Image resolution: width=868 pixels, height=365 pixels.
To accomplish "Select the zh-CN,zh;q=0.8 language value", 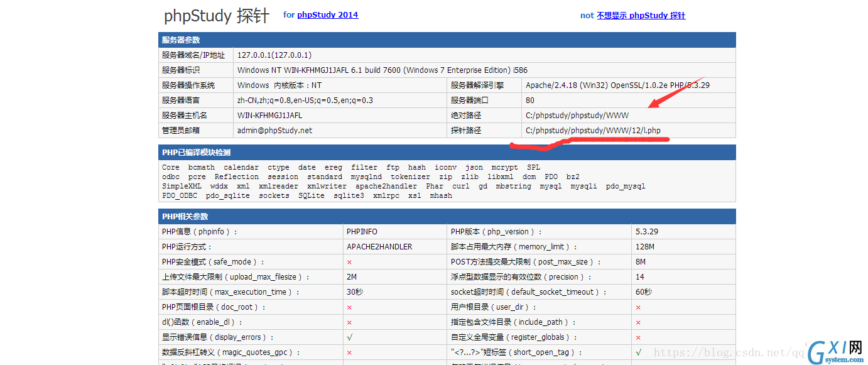I will (x=305, y=101).
